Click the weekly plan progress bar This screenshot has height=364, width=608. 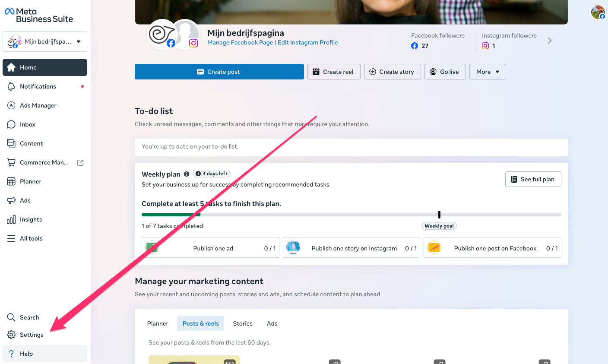[351, 215]
